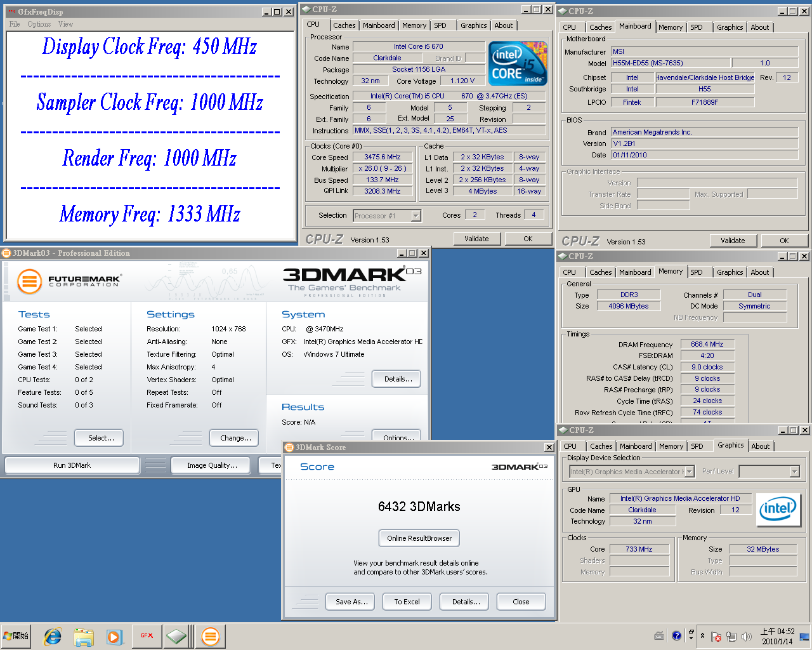Open Internet Explorer from the taskbar
812x650 pixels.
52,636
